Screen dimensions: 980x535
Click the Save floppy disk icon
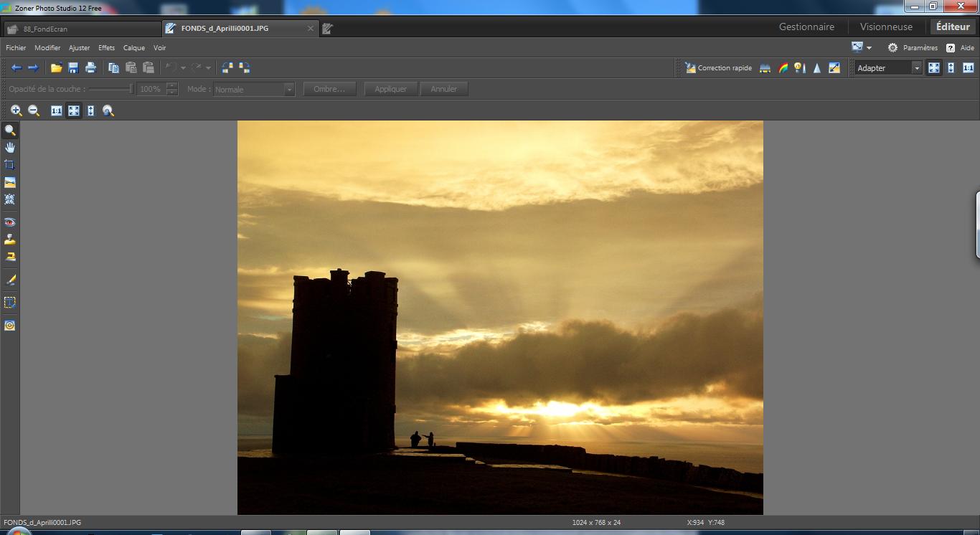[x=73, y=68]
